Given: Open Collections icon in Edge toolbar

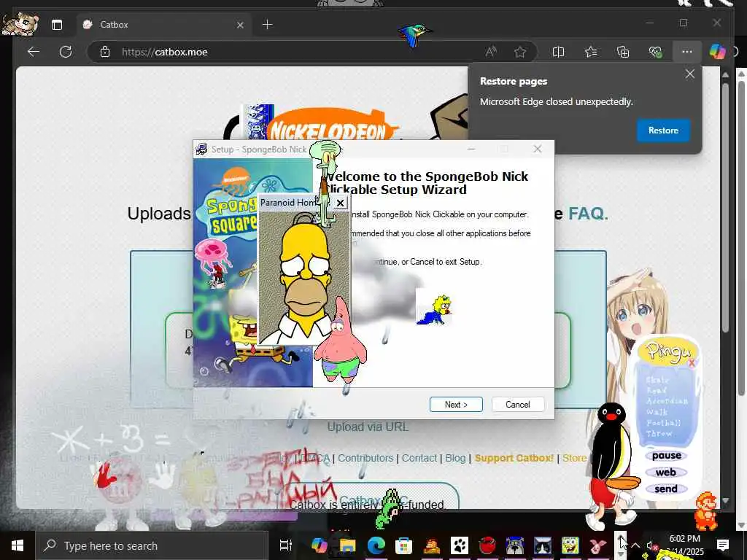Looking at the screenshot, I should click(623, 52).
